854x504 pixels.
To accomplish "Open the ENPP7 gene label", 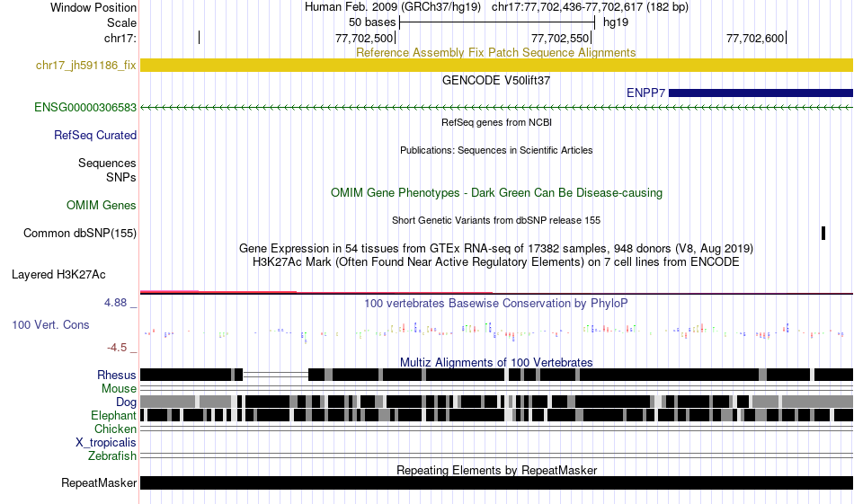I will [645, 93].
